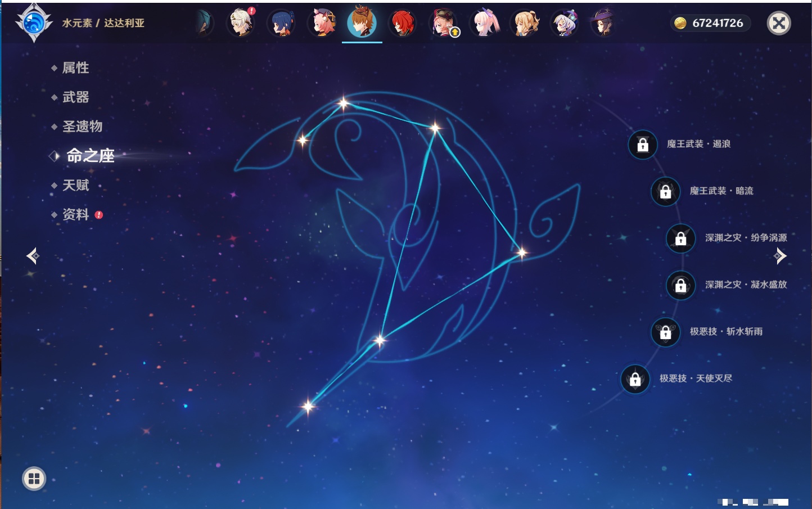Select the lavender-haired avatar wearing a cap

[565, 23]
